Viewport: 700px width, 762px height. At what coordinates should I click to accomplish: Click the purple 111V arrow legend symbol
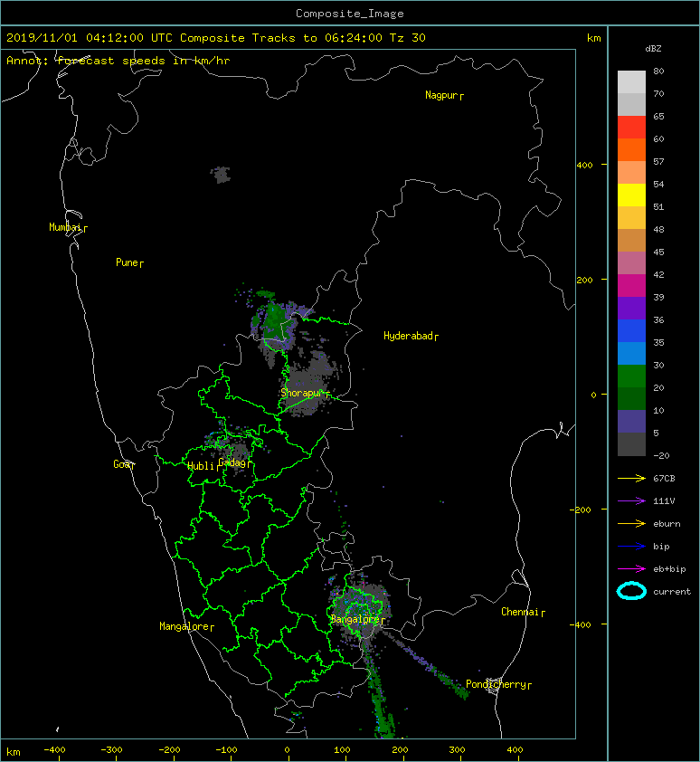coord(631,501)
